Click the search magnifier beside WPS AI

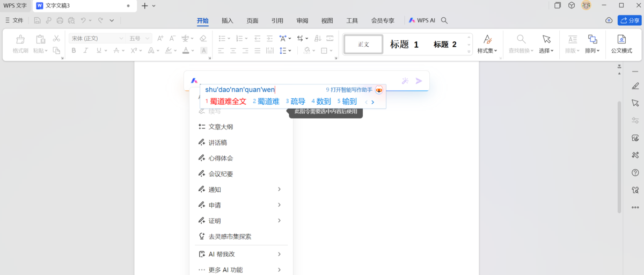[444, 20]
